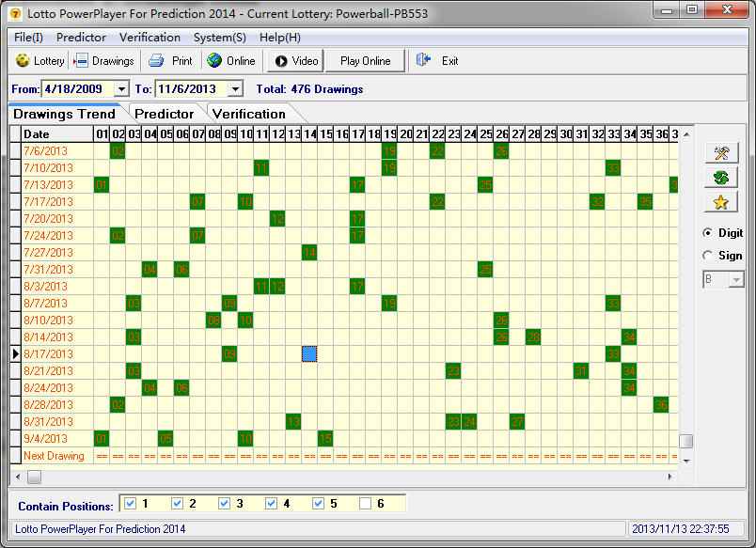756x548 pixels.
Task: Open the Help menu
Action: pyautogui.click(x=280, y=37)
